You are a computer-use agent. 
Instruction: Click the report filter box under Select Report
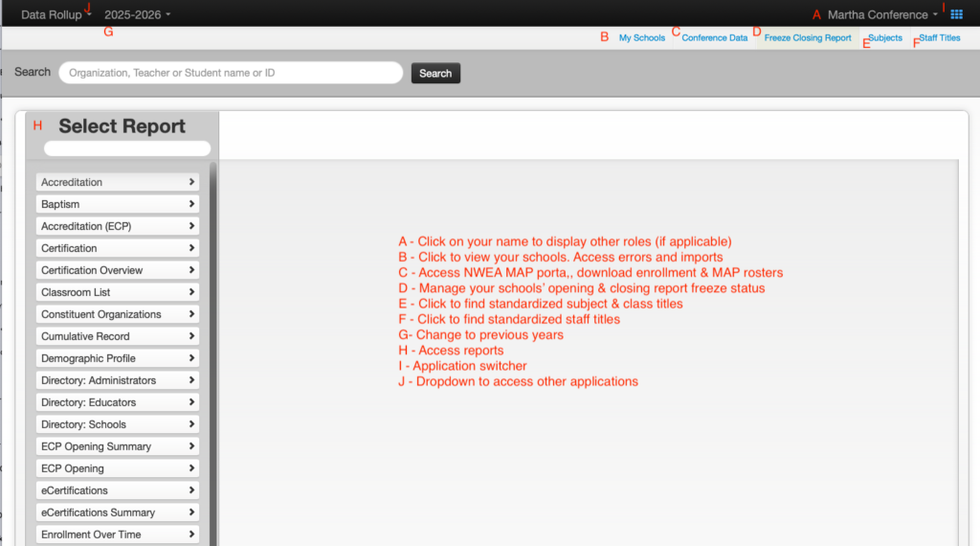tap(127, 148)
